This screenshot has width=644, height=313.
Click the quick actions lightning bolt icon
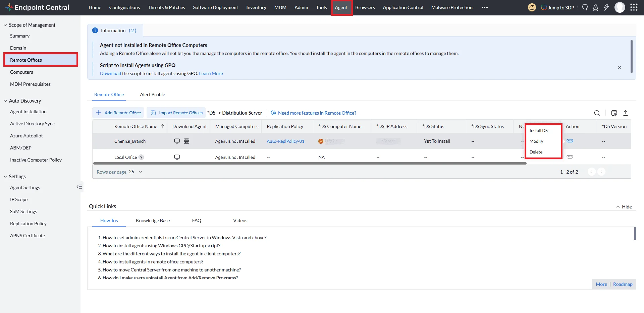tap(606, 7)
